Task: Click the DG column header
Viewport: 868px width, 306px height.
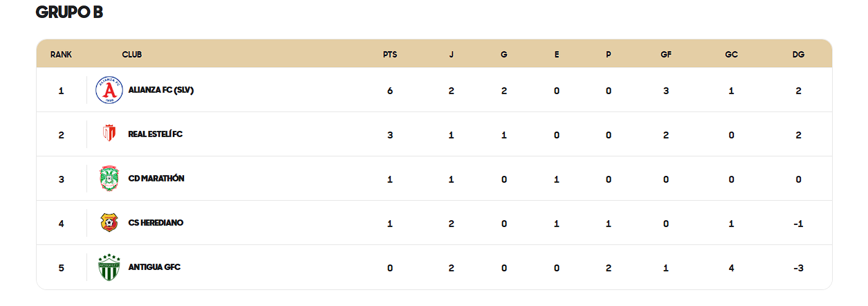Action: (x=798, y=55)
